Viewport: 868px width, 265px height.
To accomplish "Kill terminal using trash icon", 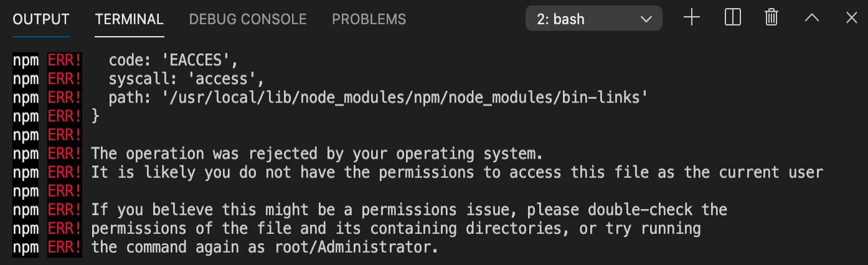I will (x=771, y=18).
